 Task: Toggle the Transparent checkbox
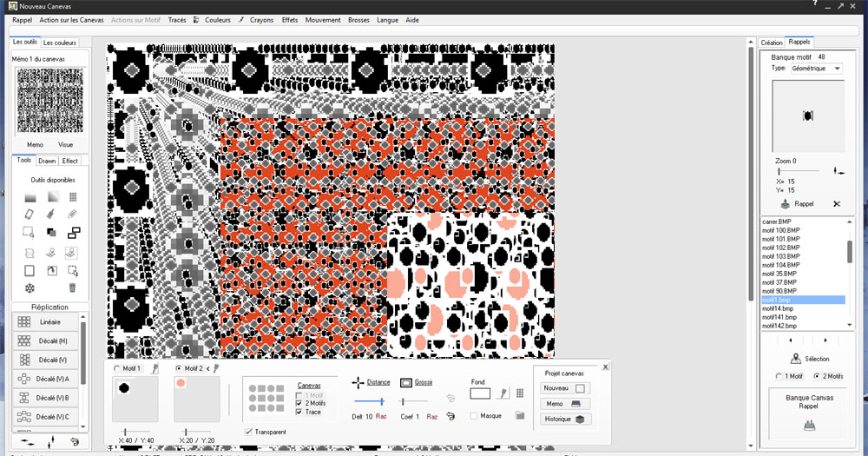tap(250, 432)
